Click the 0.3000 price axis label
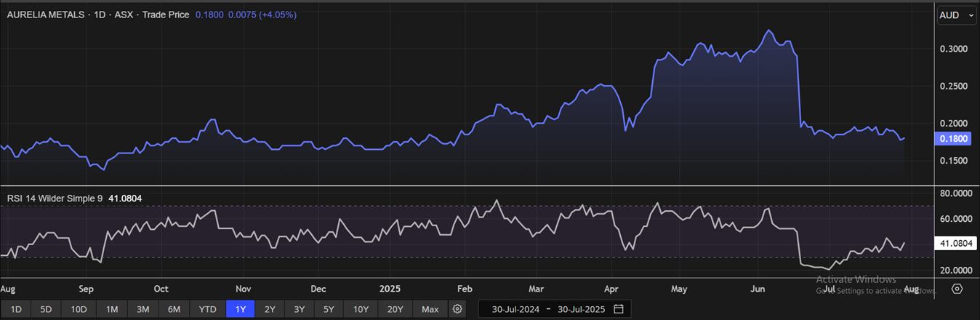This screenshot has width=980, height=320. pyautogui.click(x=955, y=49)
